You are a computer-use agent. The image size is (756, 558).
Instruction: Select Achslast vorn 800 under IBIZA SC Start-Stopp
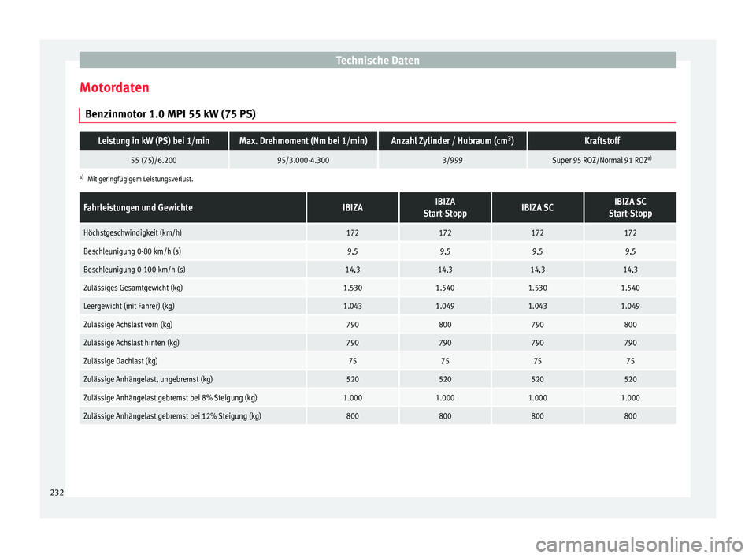(630, 325)
